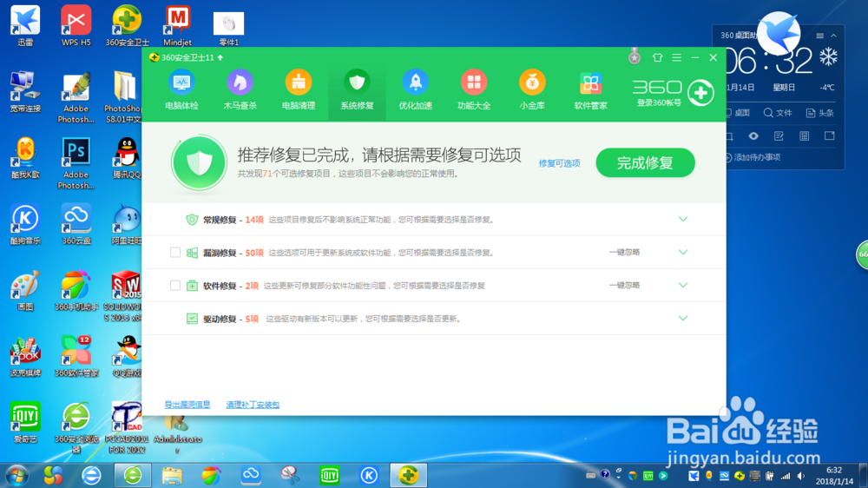The height and width of the screenshot is (488, 868).
Task: Expand the 漏洞修复 row chevron
Action: point(683,252)
